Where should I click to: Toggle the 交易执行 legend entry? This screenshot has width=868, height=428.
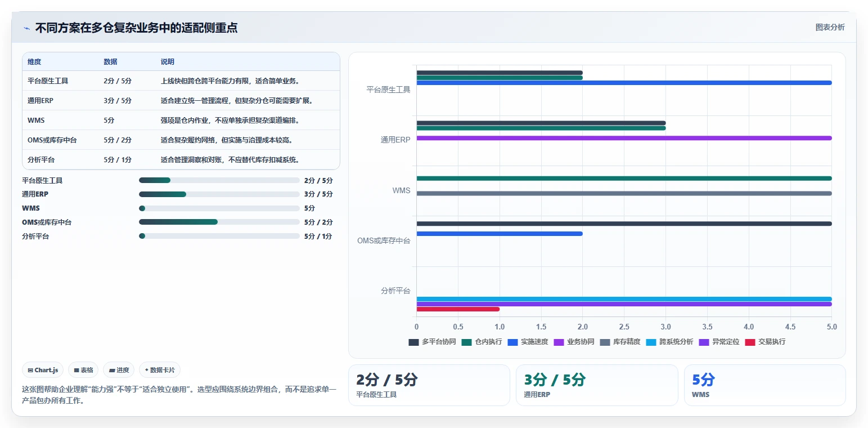tap(765, 342)
